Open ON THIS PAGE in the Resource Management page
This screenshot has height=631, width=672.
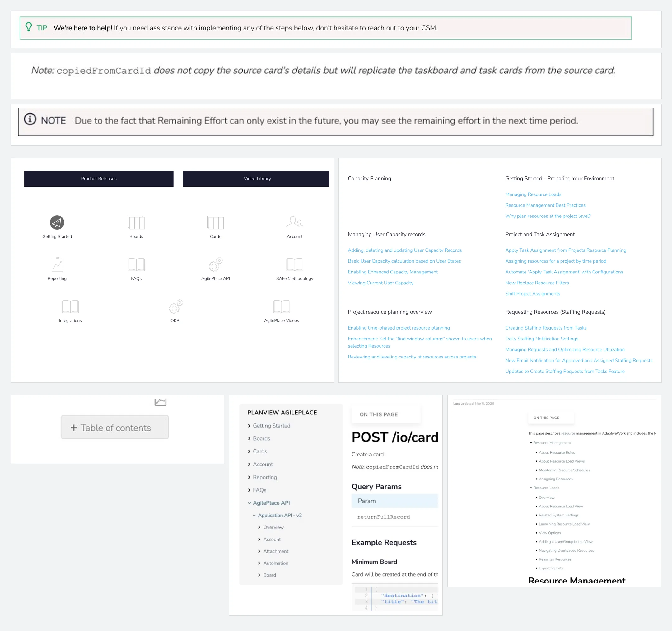point(551,418)
